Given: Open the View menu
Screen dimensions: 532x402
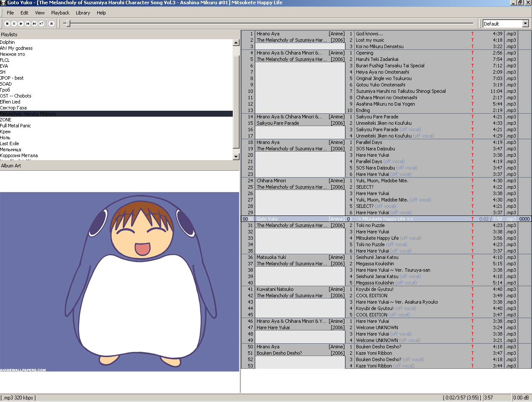Looking at the screenshot, I should [x=40, y=13].
